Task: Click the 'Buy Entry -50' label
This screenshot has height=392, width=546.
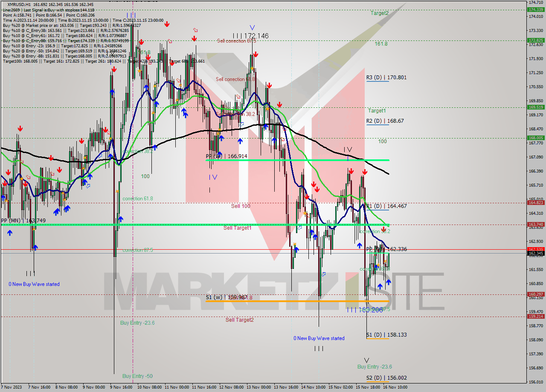Action: 137,376
